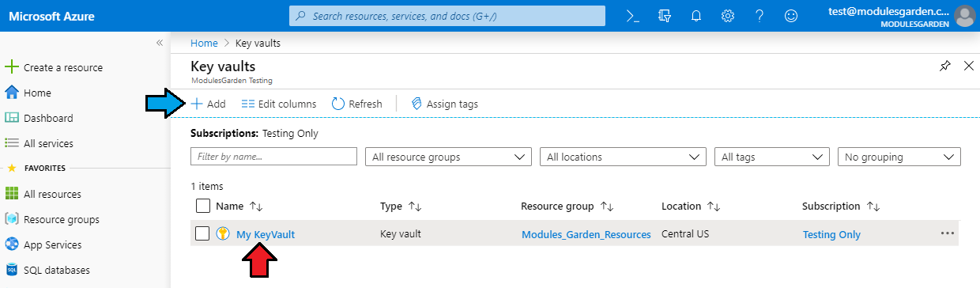Click the Subscriptions: Testing Only text
This screenshot has height=288, width=980.
pos(254,133)
